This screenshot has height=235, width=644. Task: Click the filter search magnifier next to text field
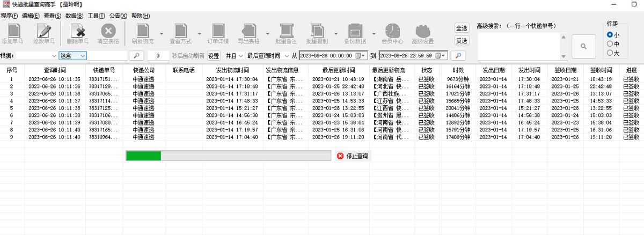[136, 55]
